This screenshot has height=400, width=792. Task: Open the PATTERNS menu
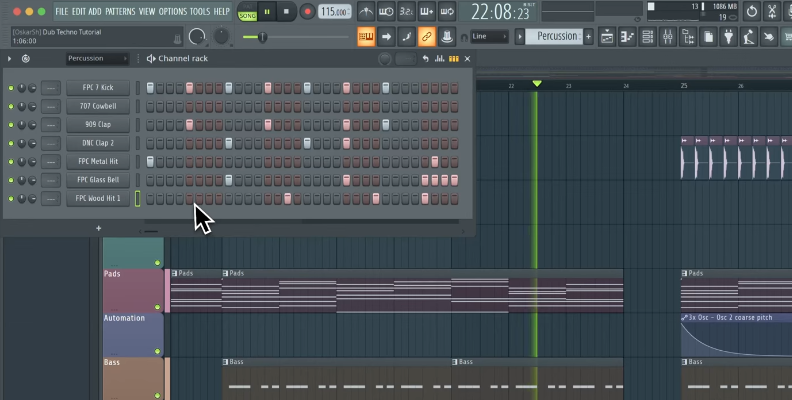pos(120,12)
